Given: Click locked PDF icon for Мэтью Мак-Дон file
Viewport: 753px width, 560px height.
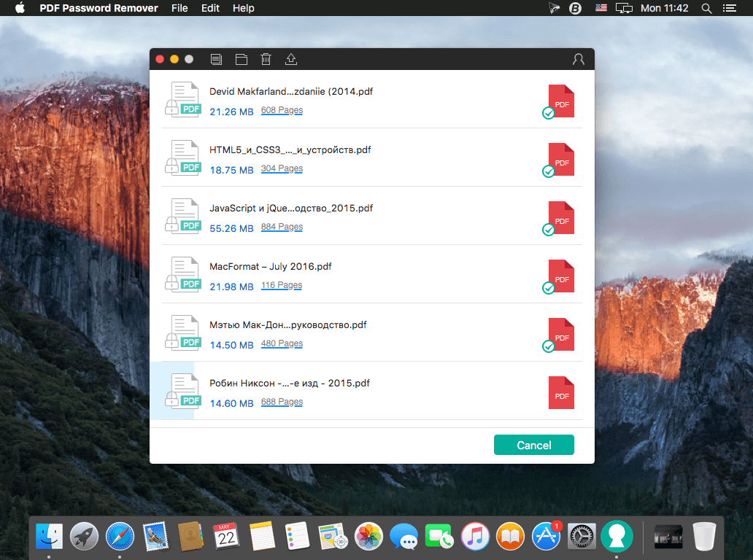Looking at the screenshot, I should (182, 332).
